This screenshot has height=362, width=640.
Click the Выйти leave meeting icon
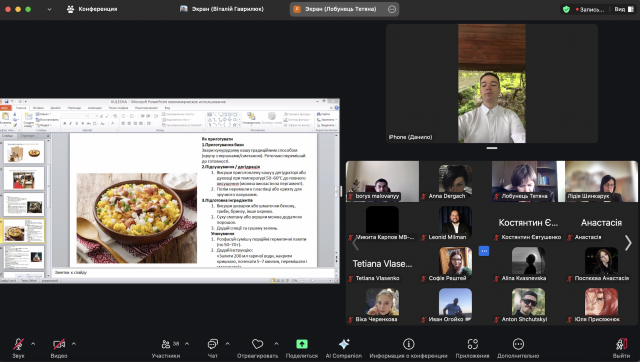pos(622,344)
